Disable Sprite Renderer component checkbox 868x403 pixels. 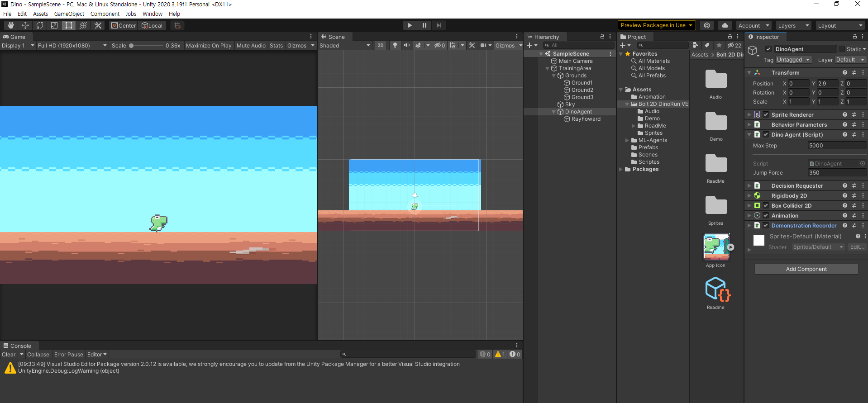coord(766,115)
